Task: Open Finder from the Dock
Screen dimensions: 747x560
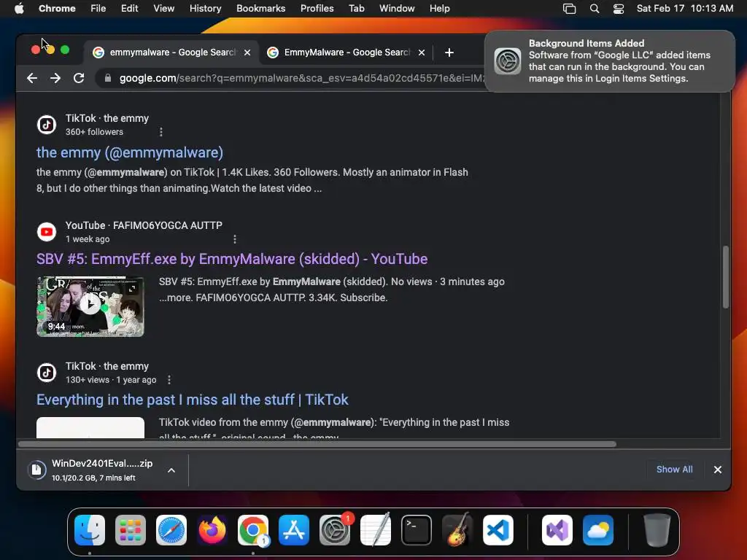Action: coord(90,530)
